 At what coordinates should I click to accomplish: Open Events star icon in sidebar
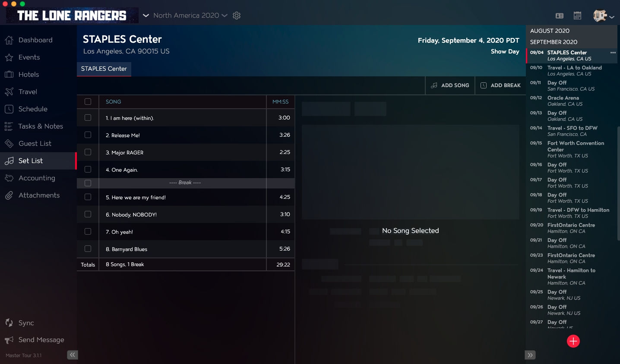click(x=9, y=57)
